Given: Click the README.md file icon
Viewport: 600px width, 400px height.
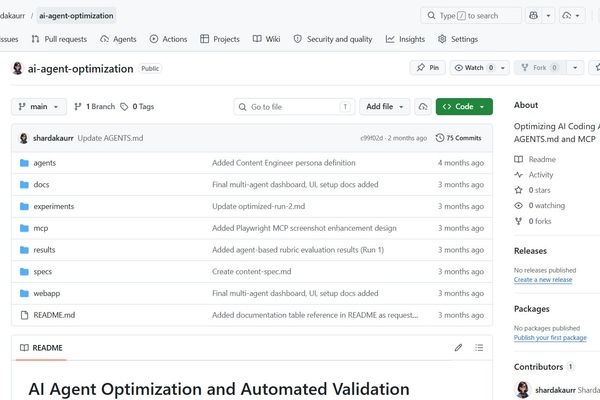Looking at the screenshot, I should (24, 315).
